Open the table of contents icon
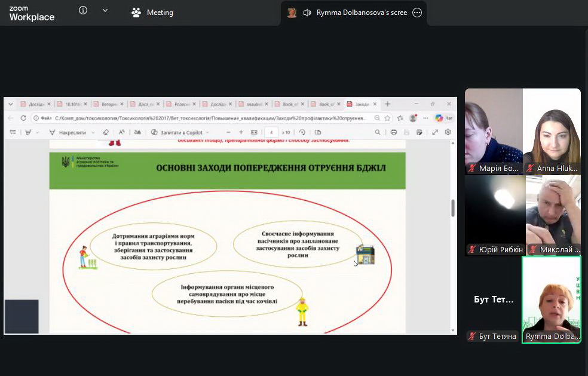This screenshot has width=588, height=376. pyautogui.click(x=13, y=132)
